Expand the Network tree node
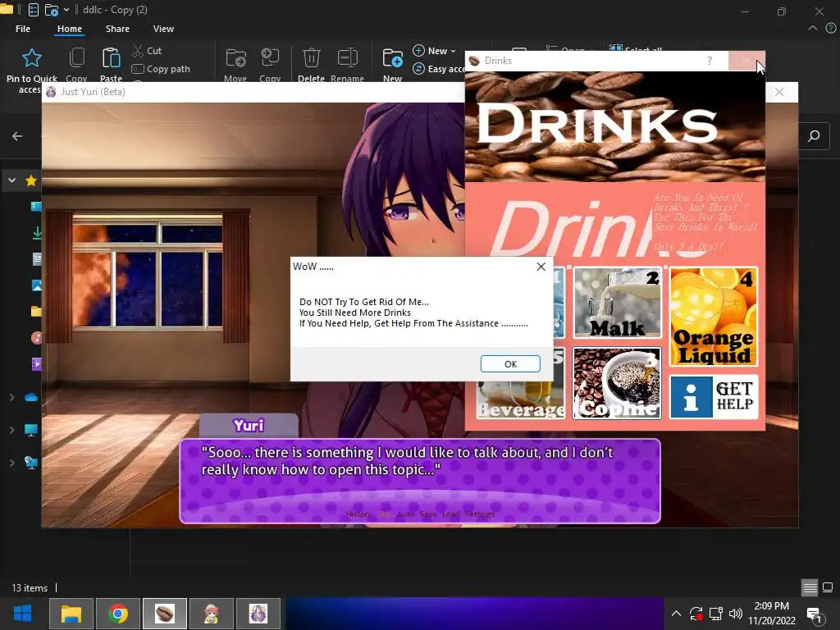 [x=11, y=463]
